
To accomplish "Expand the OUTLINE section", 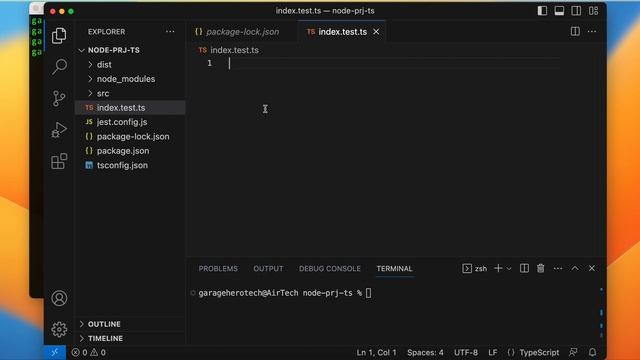I will click(130, 324).
